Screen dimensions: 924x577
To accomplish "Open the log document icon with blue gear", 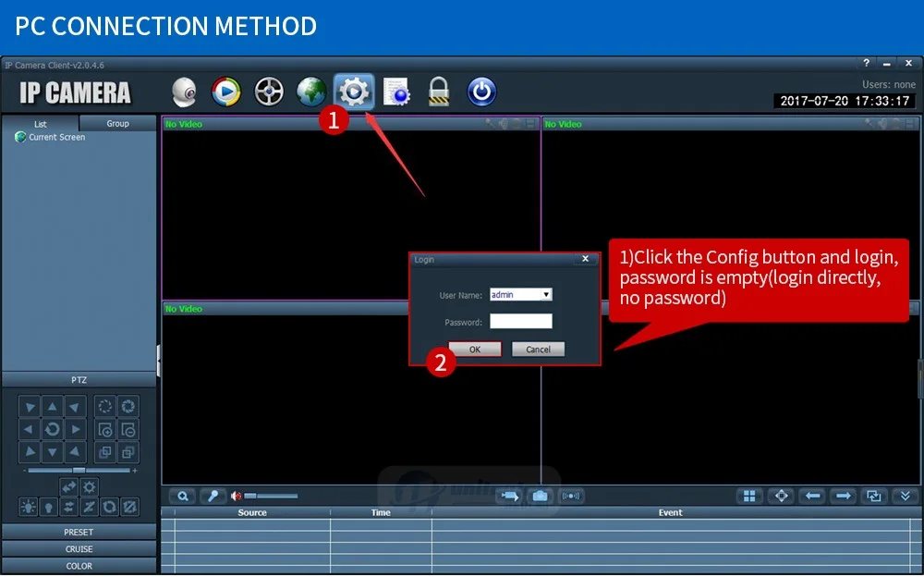I will tap(396, 92).
